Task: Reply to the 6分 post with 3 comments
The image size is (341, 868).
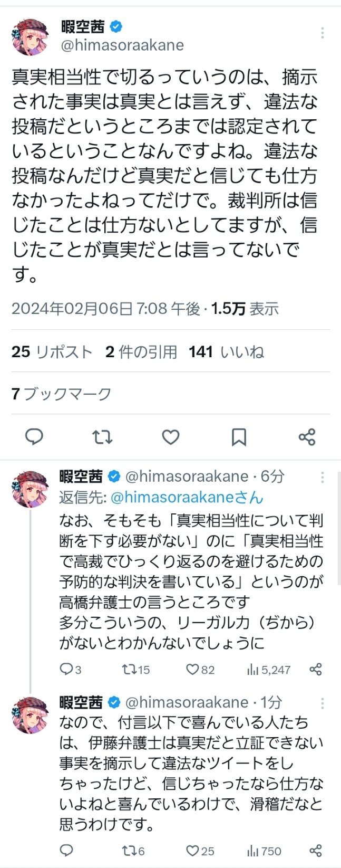Action: click(66, 670)
